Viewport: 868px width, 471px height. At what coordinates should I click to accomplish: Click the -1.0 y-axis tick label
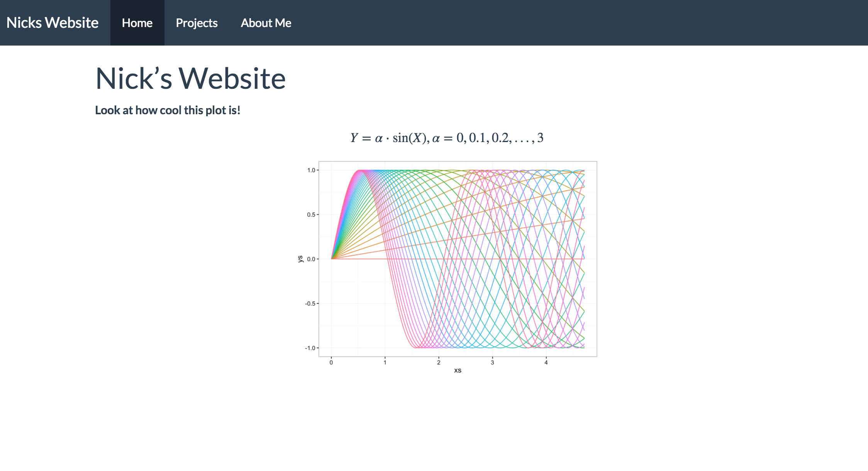tap(310, 348)
